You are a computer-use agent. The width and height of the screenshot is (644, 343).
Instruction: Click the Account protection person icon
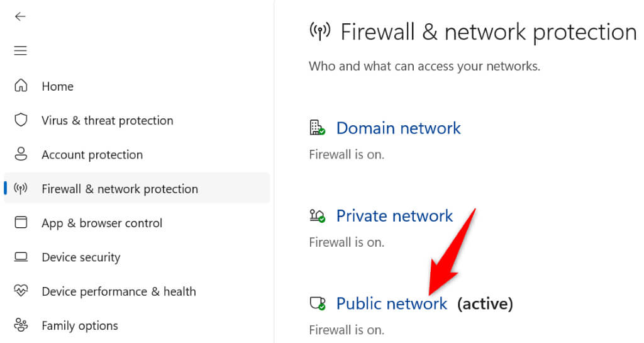(21, 154)
